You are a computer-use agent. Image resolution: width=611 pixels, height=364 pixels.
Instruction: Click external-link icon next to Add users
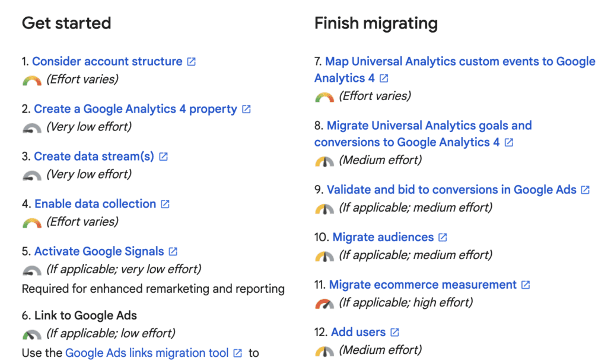click(394, 332)
